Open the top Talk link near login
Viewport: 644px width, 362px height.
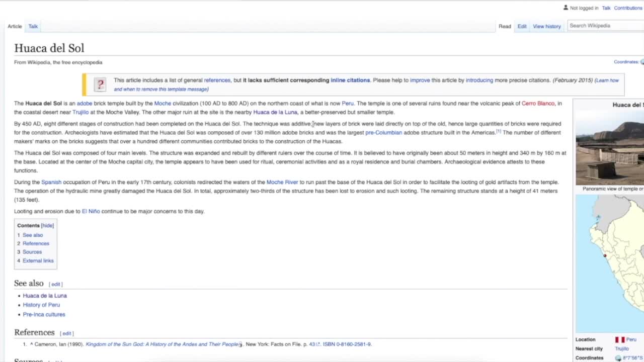pos(606,8)
